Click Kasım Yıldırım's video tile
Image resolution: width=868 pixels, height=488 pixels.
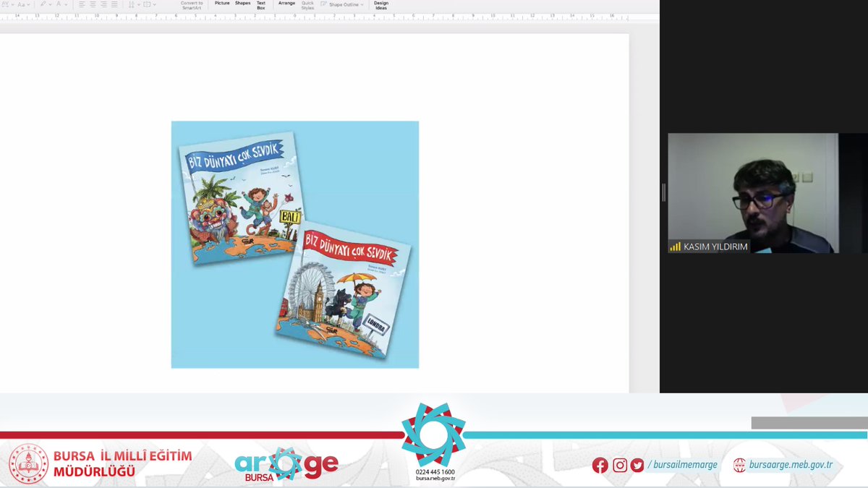[x=752, y=193]
